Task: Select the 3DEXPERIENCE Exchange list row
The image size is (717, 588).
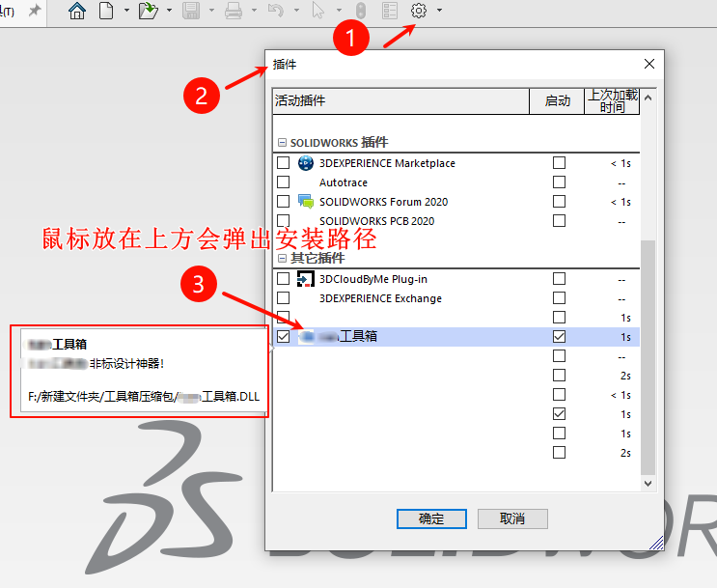Action: click(x=380, y=298)
